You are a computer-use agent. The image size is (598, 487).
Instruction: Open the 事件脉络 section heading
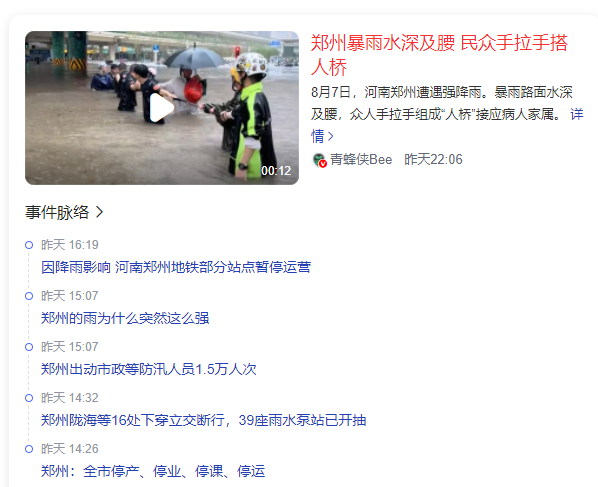(x=57, y=212)
